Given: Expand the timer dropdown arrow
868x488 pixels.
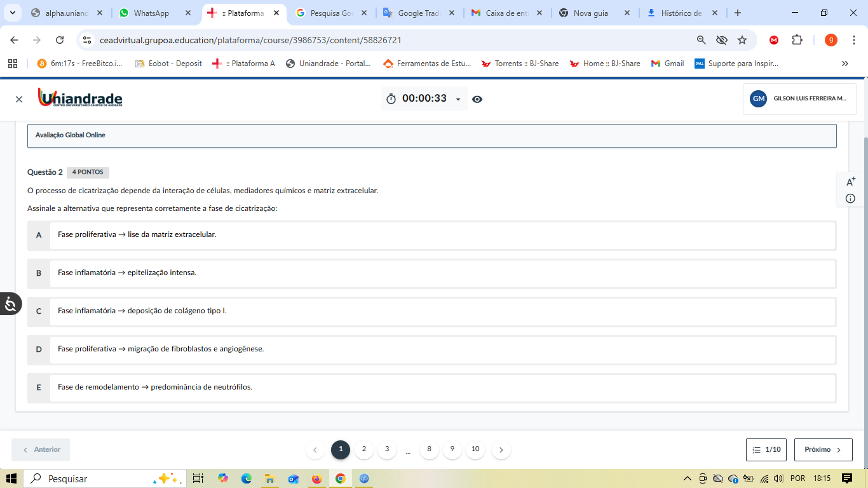Looking at the screenshot, I should [x=458, y=100].
